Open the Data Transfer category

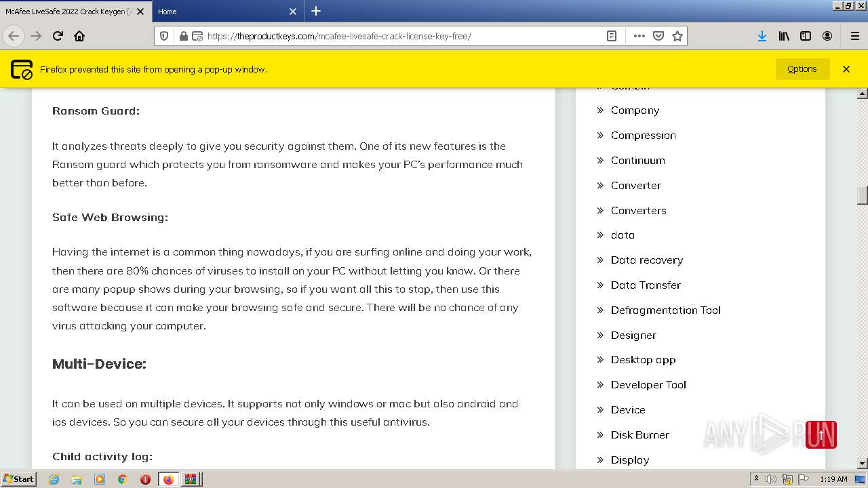(x=646, y=285)
